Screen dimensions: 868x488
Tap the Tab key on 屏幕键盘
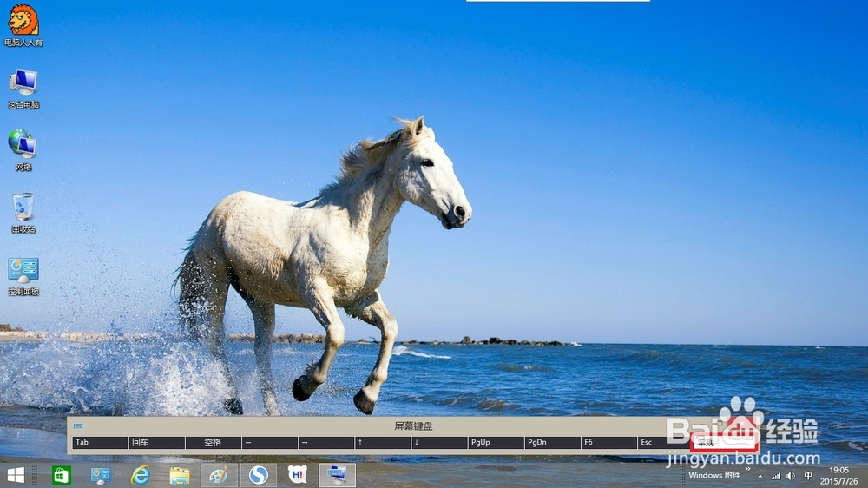coord(100,443)
